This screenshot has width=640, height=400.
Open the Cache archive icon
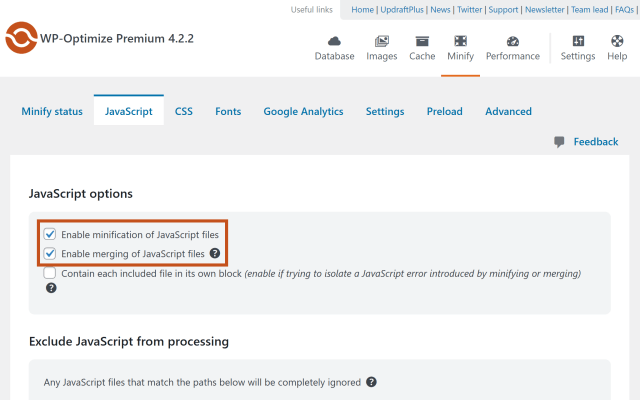pyautogui.click(x=422, y=41)
